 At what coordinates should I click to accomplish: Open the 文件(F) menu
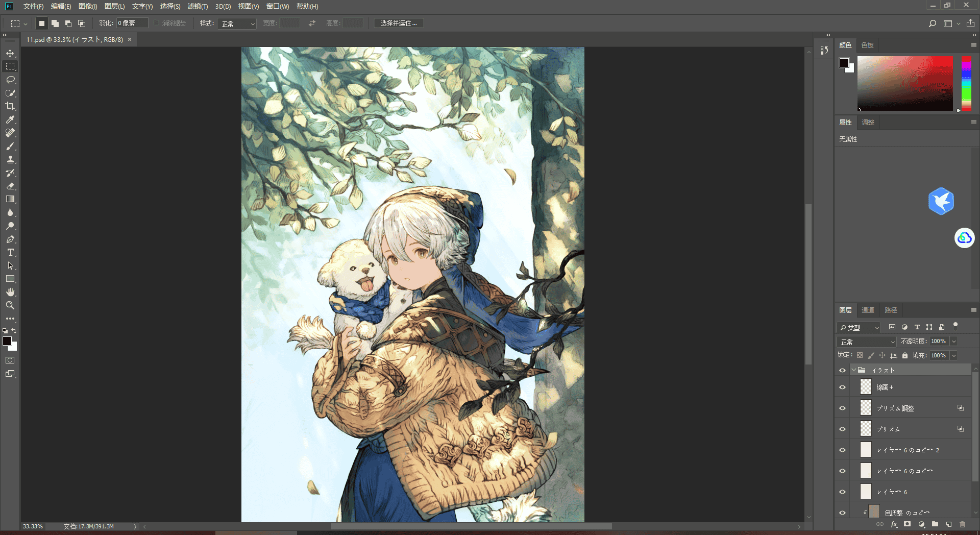[x=33, y=7]
